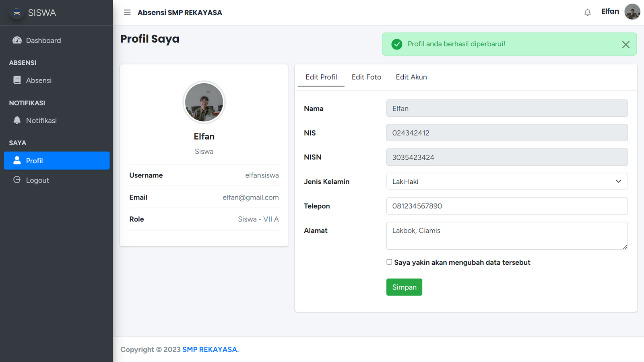The width and height of the screenshot is (644, 362).
Task: Open Notifikasi page from sidebar
Action: point(41,121)
